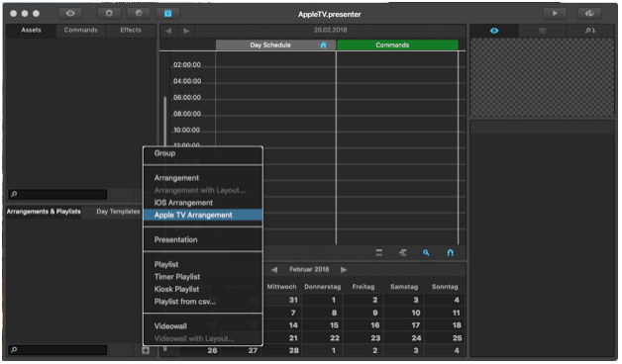The image size is (622, 364).
Task: Open the Day Templates tab
Action: 118,212
